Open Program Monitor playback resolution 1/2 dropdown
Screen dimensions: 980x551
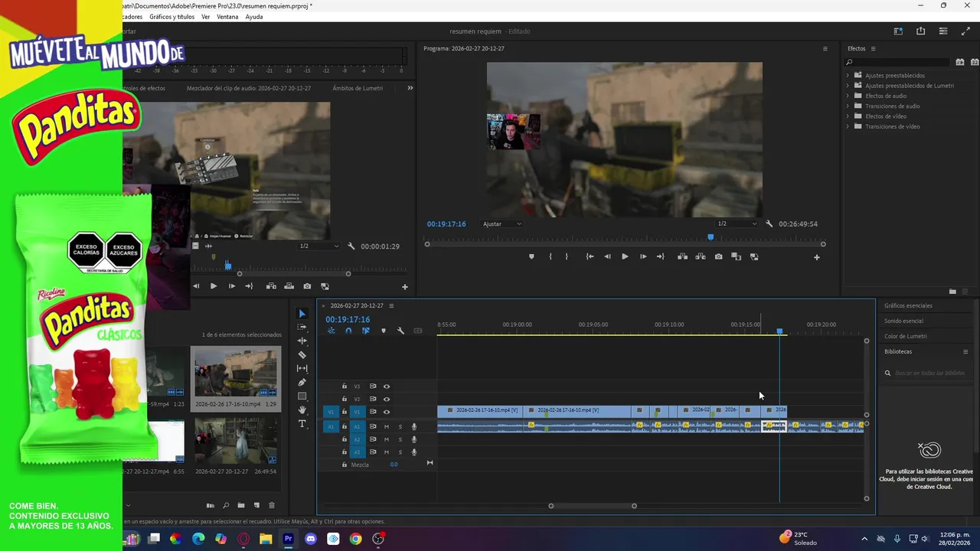coord(737,223)
